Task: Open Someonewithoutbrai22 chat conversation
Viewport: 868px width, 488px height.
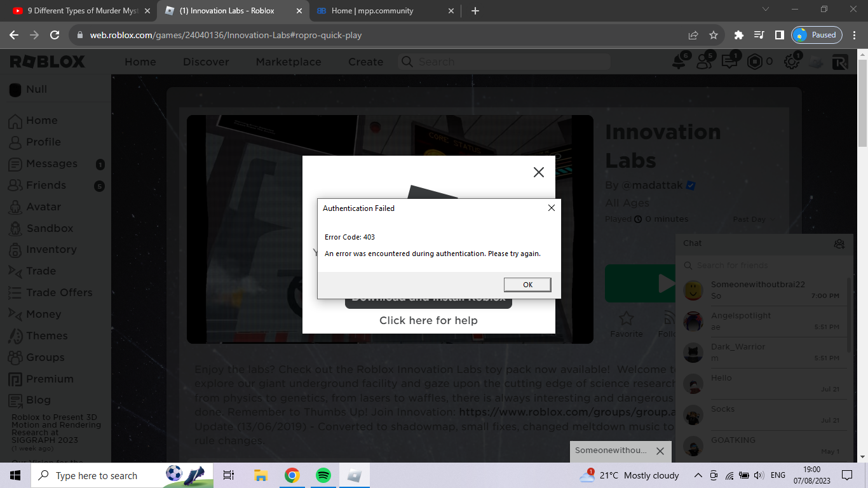Action: tap(761, 290)
